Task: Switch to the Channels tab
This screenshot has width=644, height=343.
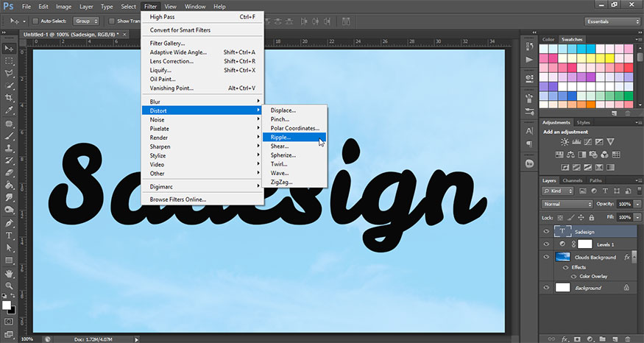Action: pyautogui.click(x=573, y=180)
